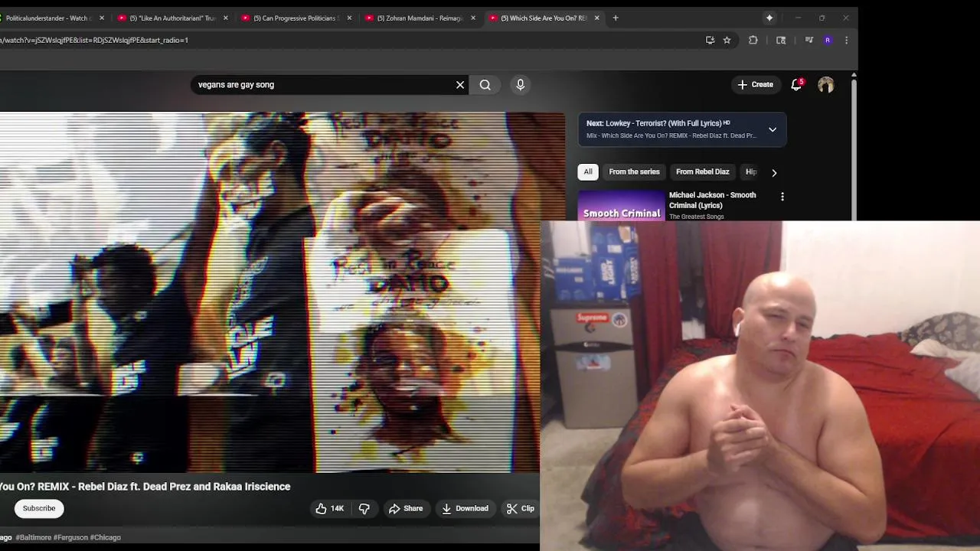
Task: Open Michael Jackson - Smooth Criminal title
Action: (713, 201)
